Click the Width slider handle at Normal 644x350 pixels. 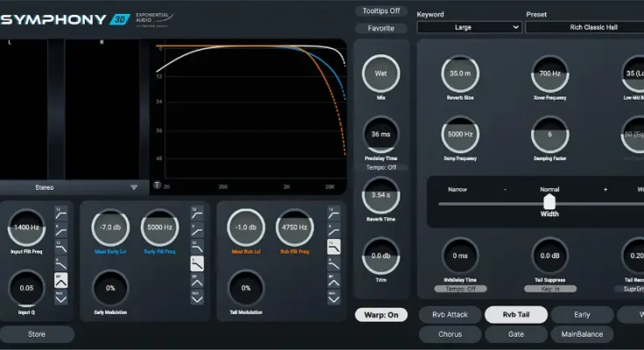549,202
